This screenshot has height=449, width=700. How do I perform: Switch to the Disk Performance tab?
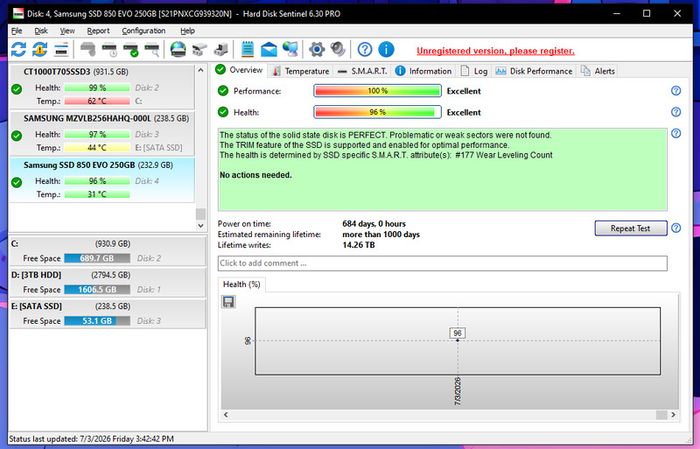(534, 71)
